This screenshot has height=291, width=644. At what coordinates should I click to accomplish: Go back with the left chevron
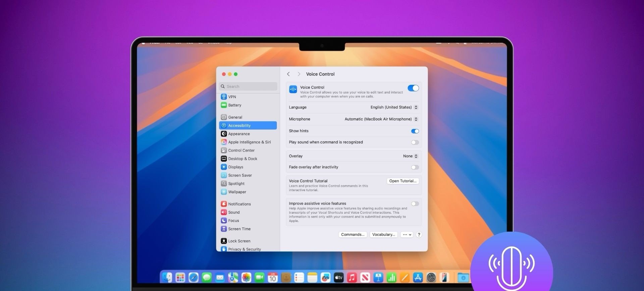(288, 74)
